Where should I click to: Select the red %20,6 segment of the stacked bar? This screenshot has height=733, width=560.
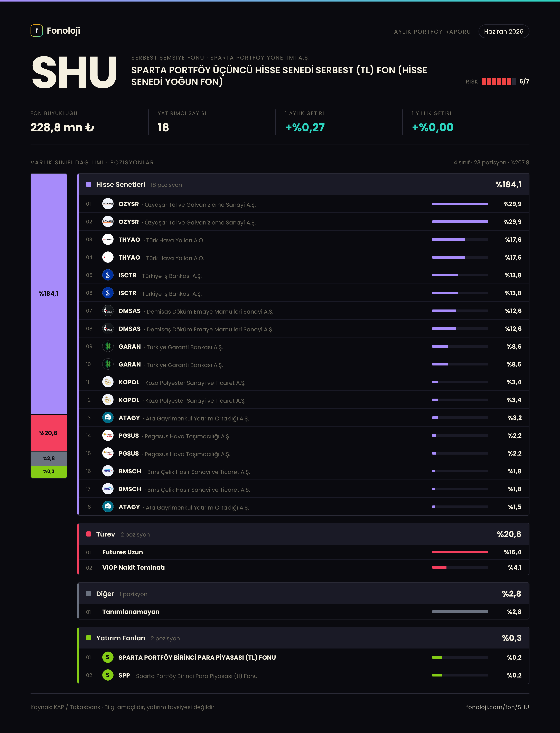coord(49,433)
